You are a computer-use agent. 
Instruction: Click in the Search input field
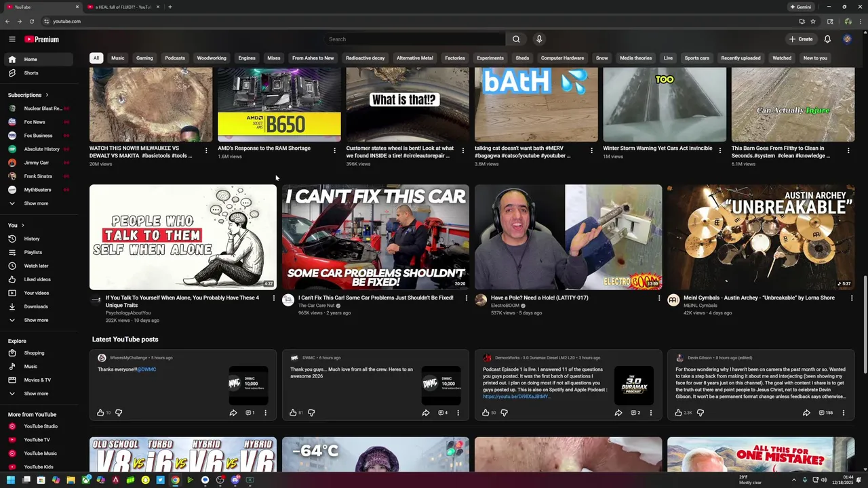pyautogui.click(x=414, y=39)
